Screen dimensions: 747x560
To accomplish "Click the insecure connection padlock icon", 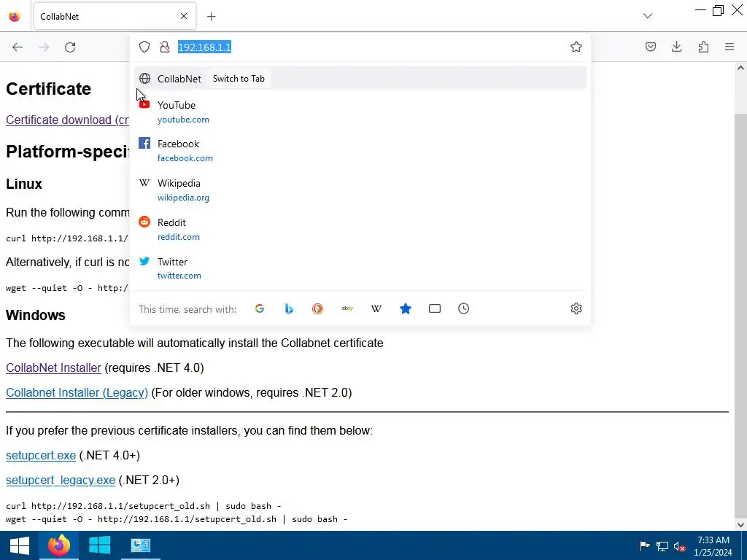I will click(165, 47).
